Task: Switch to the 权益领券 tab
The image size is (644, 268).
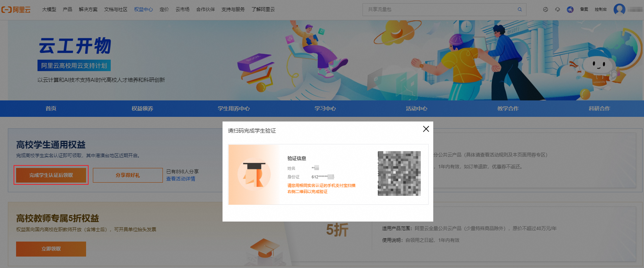Action: click(142, 109)
